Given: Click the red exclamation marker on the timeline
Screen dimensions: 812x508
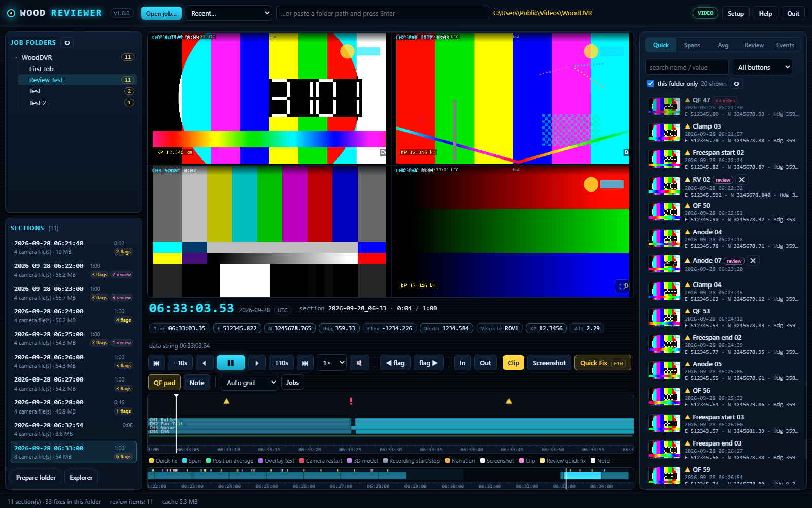Looking at the screenshot, I should (x=351, y=401).
